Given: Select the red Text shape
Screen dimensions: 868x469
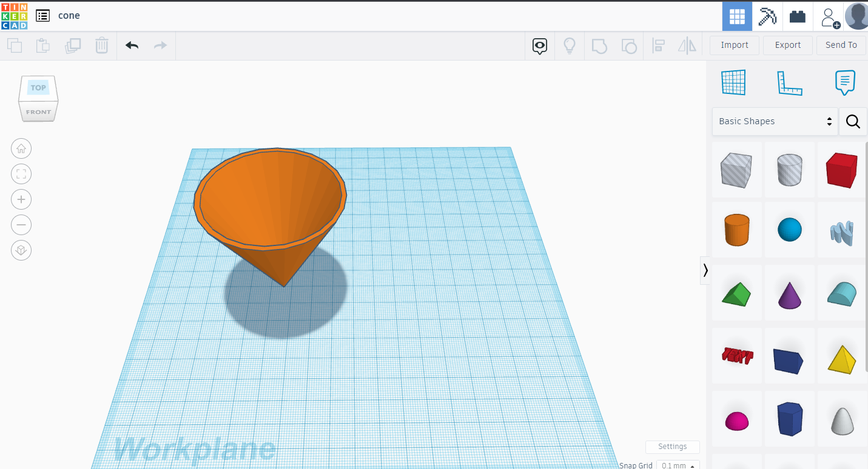Looking at the screenshot, I should [737, 355].
